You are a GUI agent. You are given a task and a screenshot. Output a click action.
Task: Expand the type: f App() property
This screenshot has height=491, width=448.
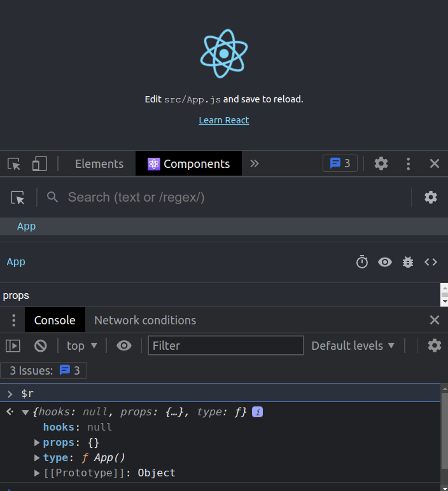pyautogui.click(x=37, y=458)
